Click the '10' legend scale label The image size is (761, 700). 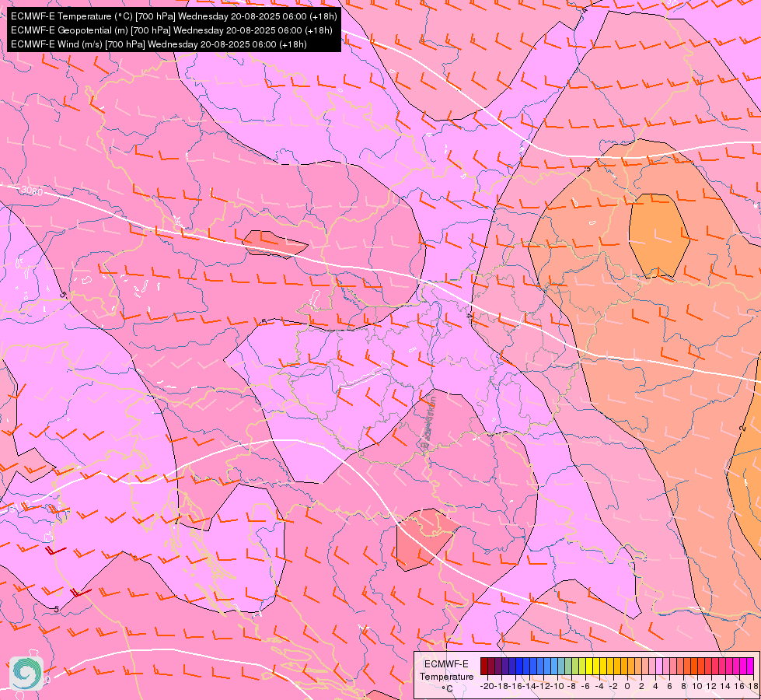click(697, 687)
